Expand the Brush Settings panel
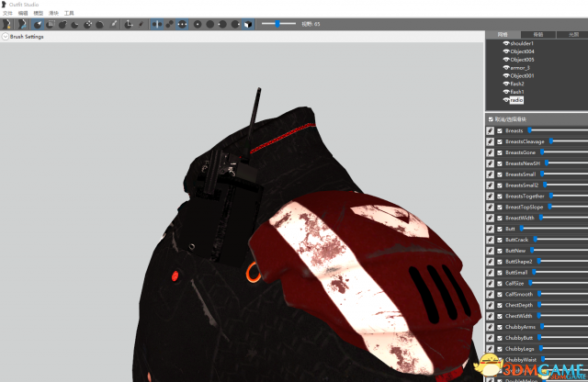The image size is (588, 382). (x=6, y=37)
